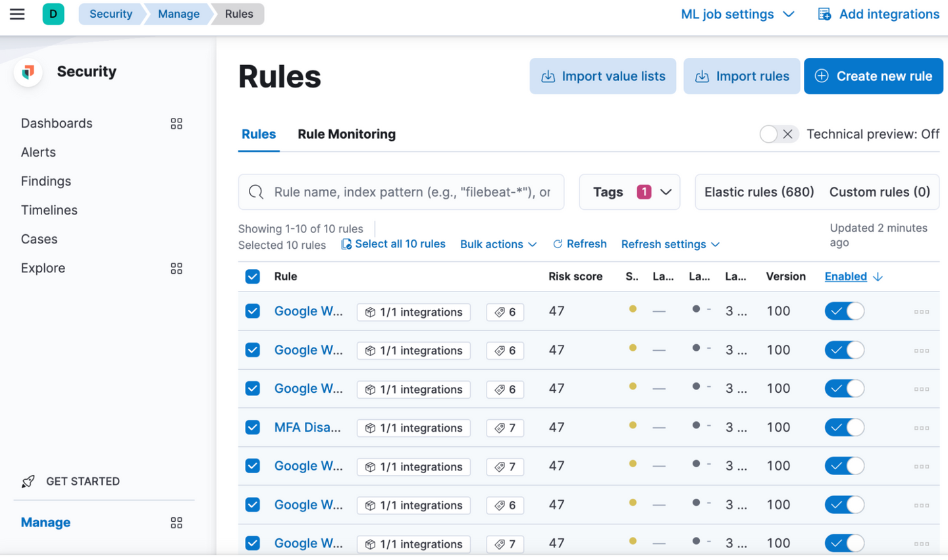This screenshot has height=560, width=948.
Task: Open the Manage submenu grid icon
Action: [x=176, y=522]
